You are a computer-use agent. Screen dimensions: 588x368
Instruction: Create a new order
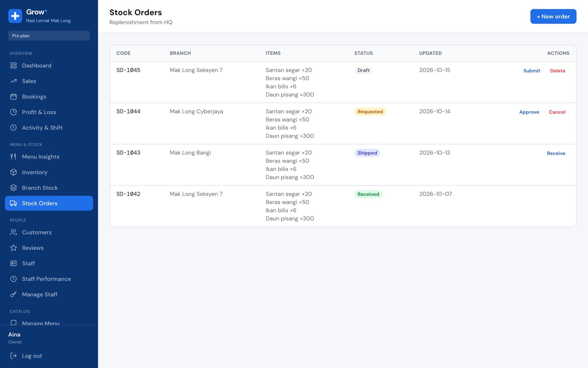(553, 16)
